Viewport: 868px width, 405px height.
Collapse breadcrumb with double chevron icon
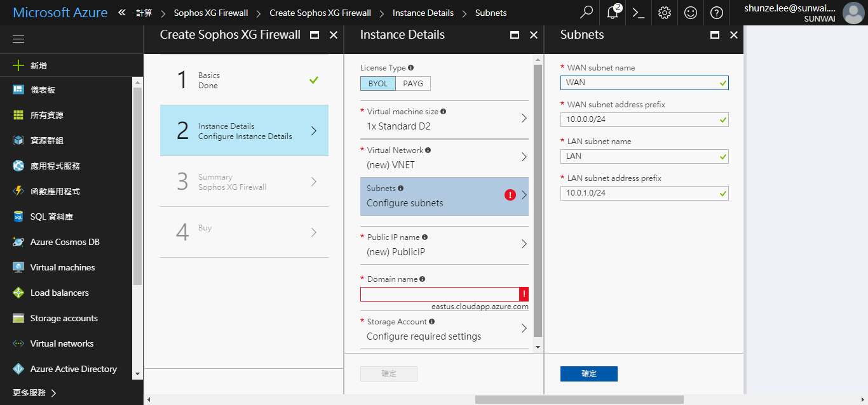point(122,13)
